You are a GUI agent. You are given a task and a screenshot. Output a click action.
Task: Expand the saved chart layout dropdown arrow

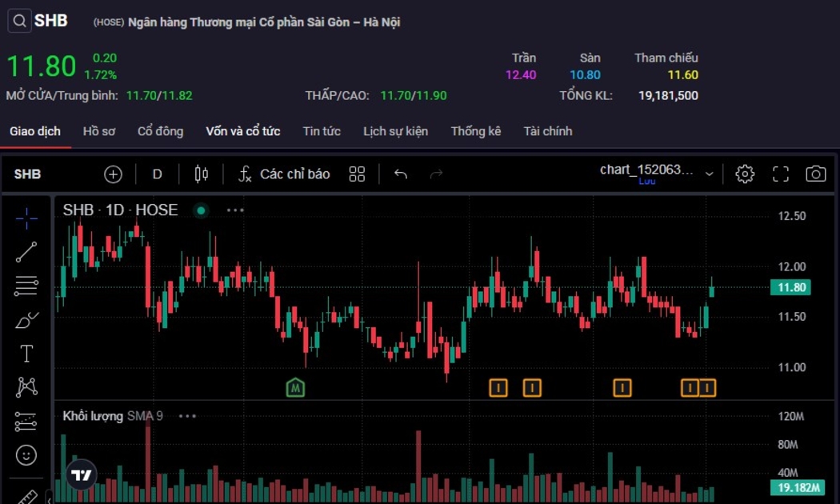[x=709, y=174]
